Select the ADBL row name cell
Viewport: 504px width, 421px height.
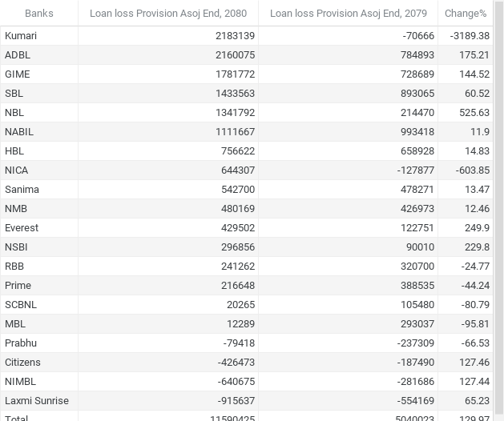pyautogui.click(x=18, y=55)
